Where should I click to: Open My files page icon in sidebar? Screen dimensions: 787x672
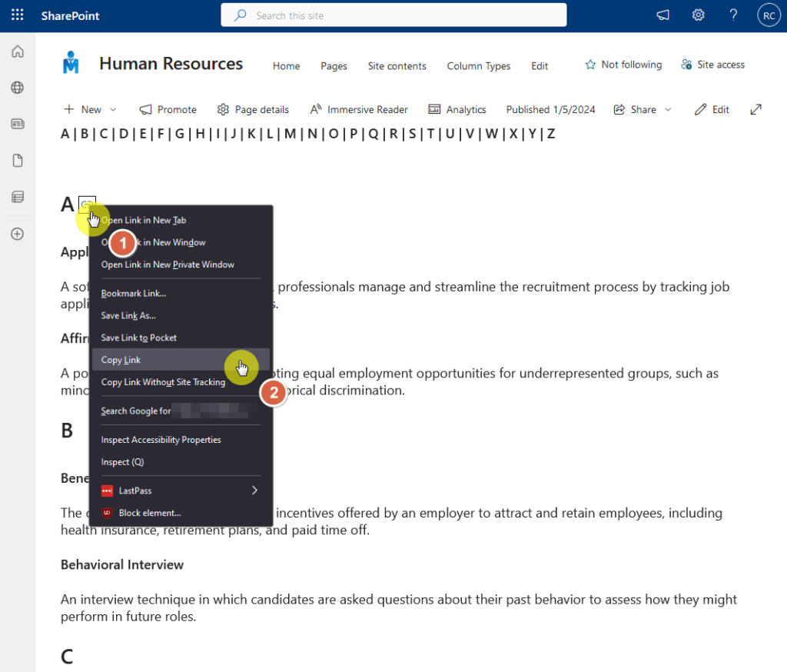tap(18, 160)
